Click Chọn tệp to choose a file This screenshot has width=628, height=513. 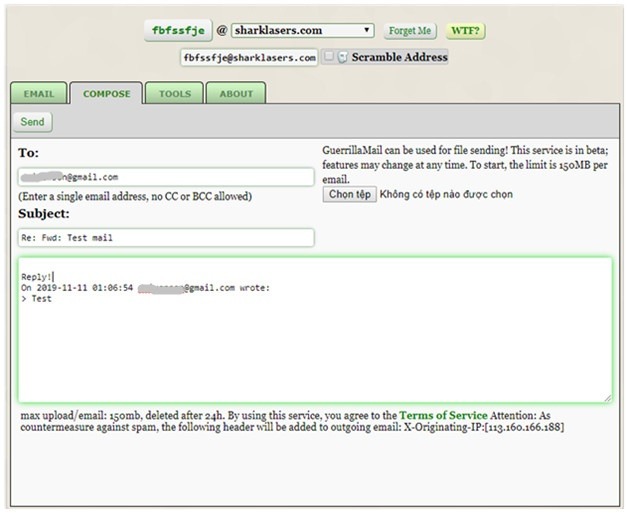(350, 195)
